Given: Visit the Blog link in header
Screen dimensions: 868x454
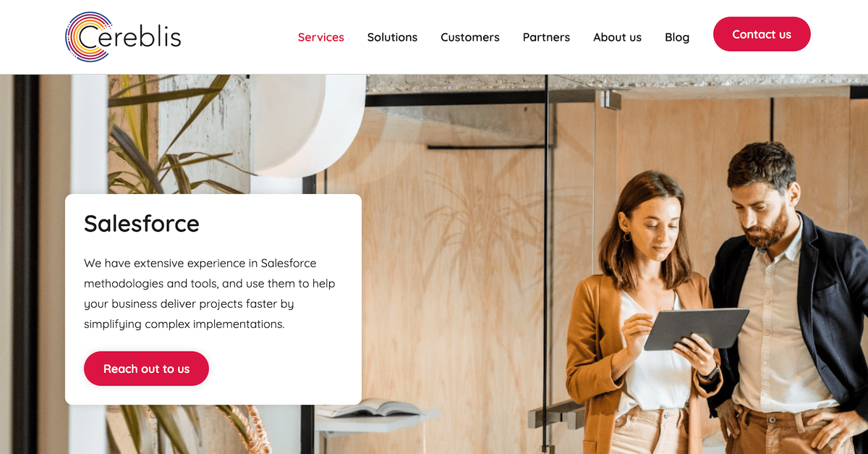Looking at the screenshot, I should [x=677, y=37].
